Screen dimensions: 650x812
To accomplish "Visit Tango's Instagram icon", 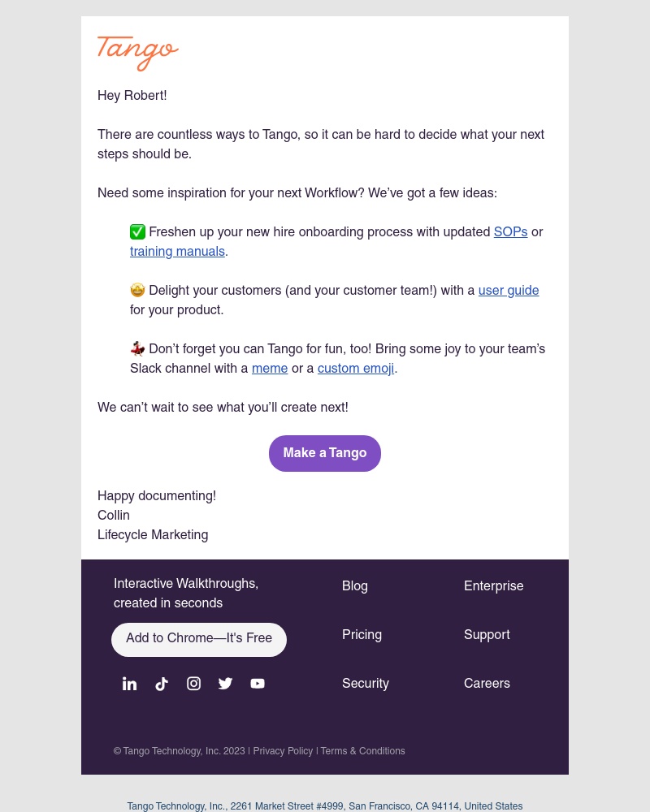I will pos(193,684).
